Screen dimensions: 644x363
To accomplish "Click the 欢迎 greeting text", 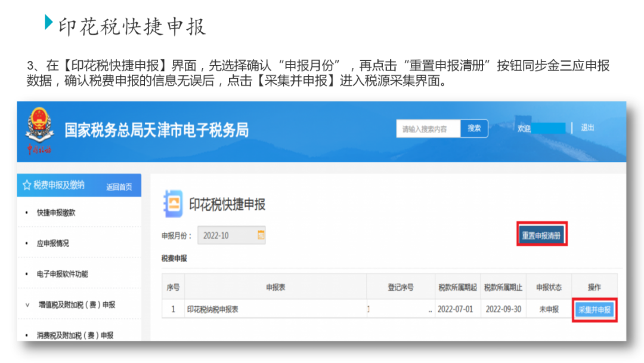I will pos(524,129).
